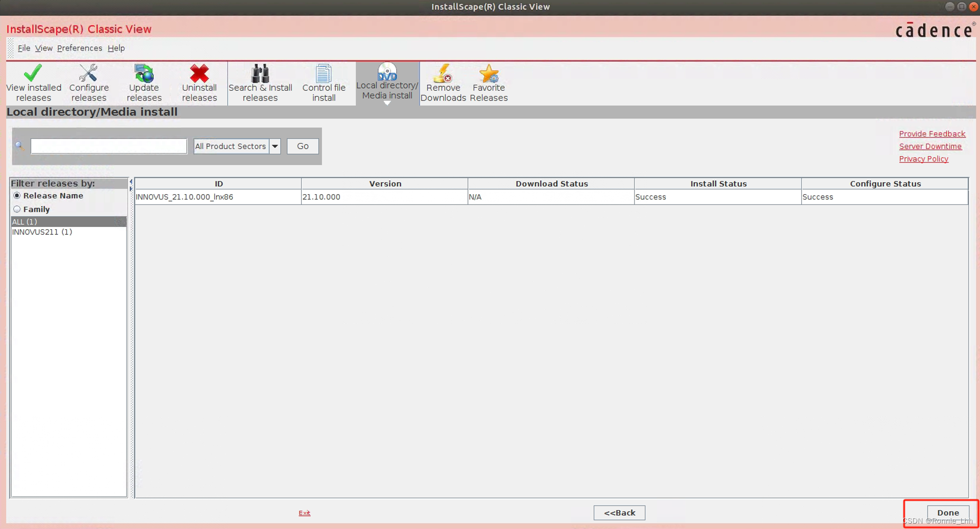The height and width of the screenshot is (529, 980).
Task: Open Configure releases tool
Action: pos(89,83)
